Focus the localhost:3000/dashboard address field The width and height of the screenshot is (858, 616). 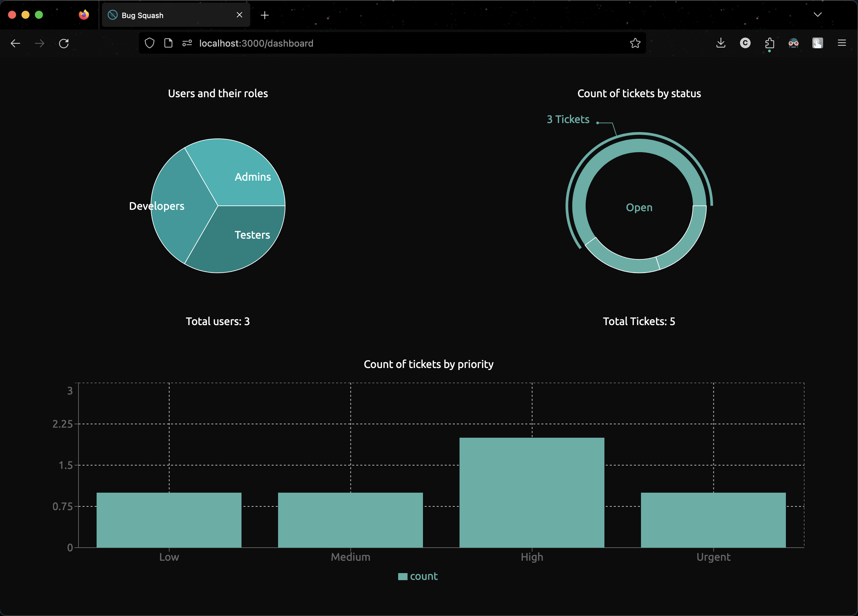click(x=392, y=43)
